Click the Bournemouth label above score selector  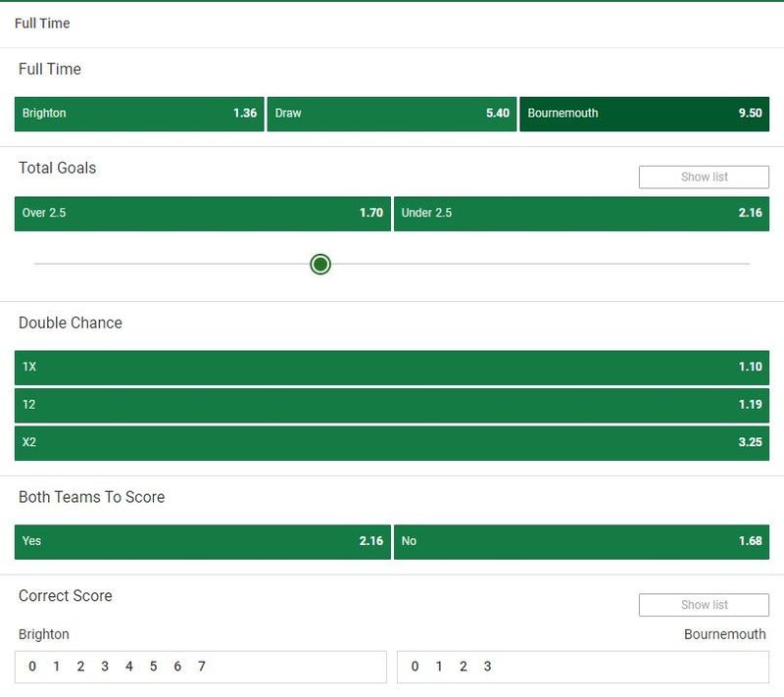click(724, 634)
